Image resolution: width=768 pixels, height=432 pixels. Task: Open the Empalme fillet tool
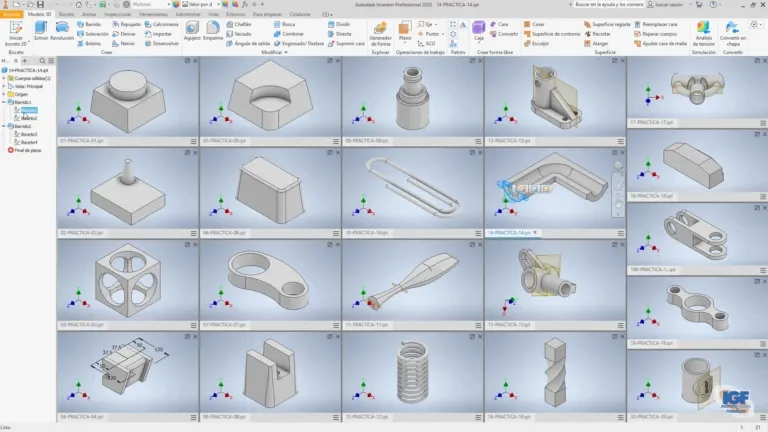(x=213, y=30)
